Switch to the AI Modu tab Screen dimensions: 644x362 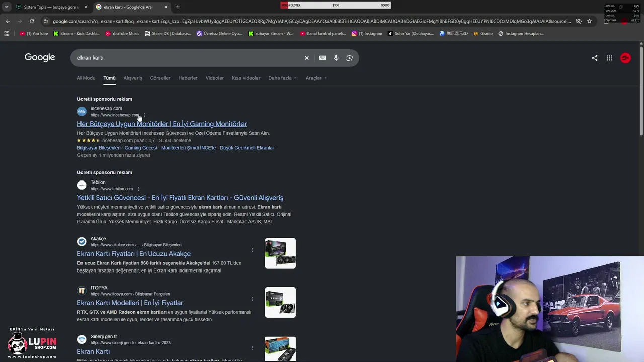(86, 78)
